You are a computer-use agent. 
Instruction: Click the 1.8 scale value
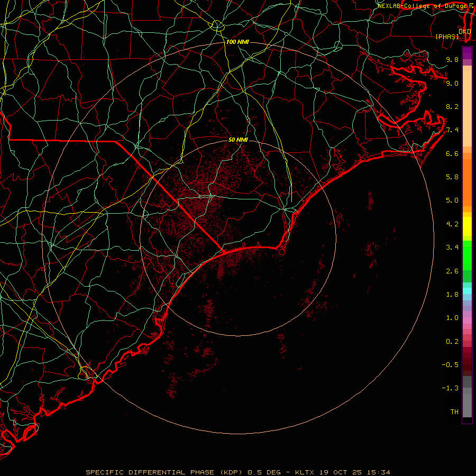point(452,295)
